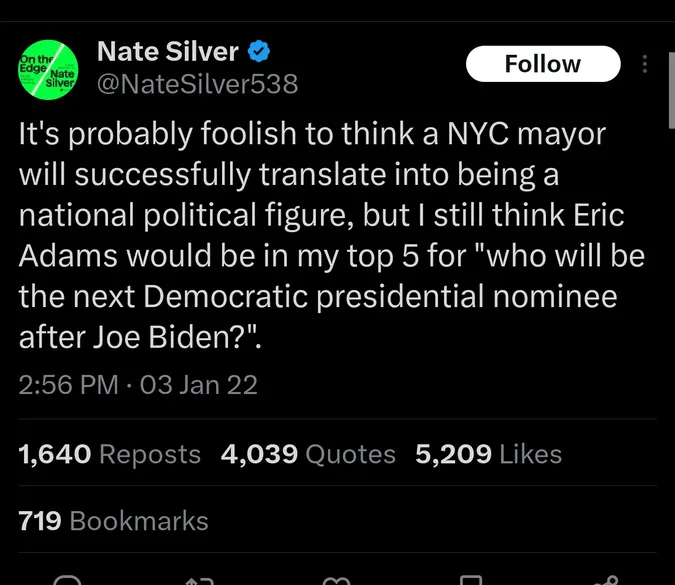Open the Nate Silver display name link
This screenshot has width=675, height=585.
168,51
